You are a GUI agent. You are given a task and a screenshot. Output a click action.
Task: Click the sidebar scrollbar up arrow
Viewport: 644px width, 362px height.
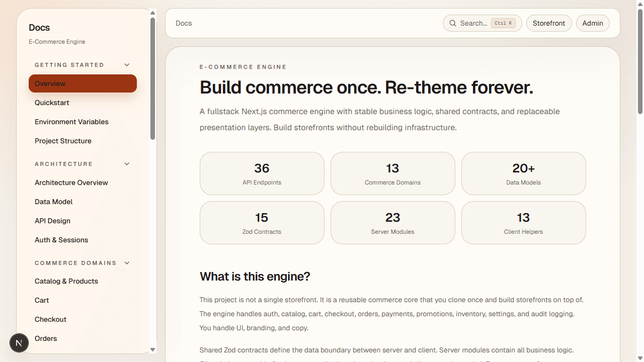(153, 13)
